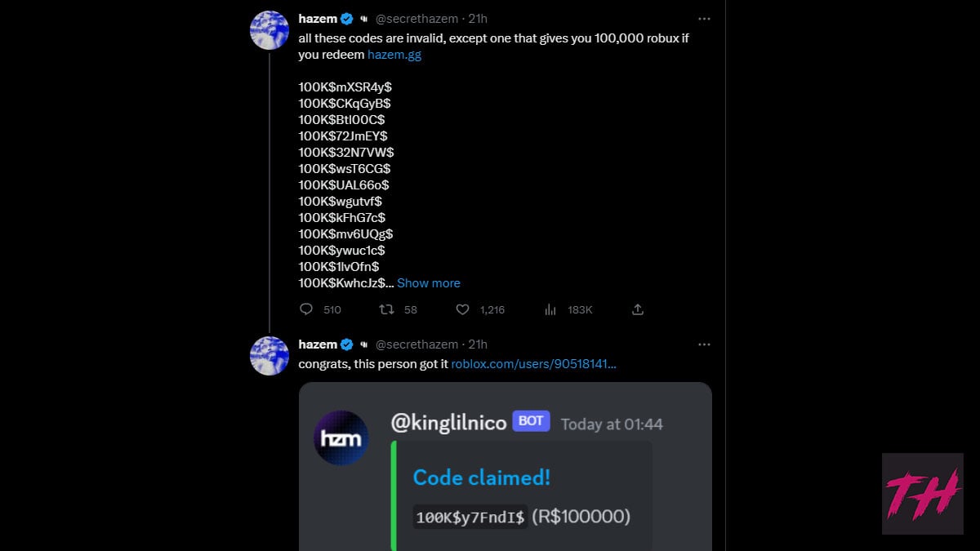
Task: Click the @secrethazem handle on the first tweet
Action: (416, 18)
